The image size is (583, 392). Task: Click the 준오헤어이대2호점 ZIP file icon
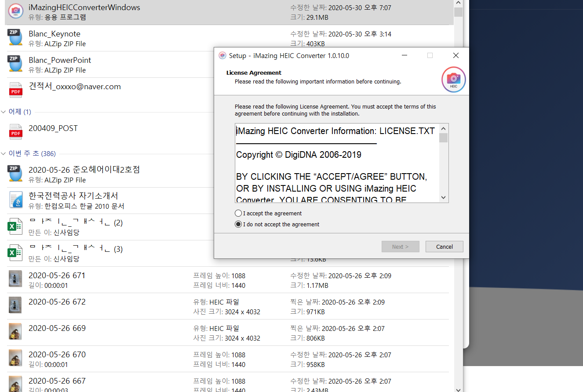click(15, 173)
